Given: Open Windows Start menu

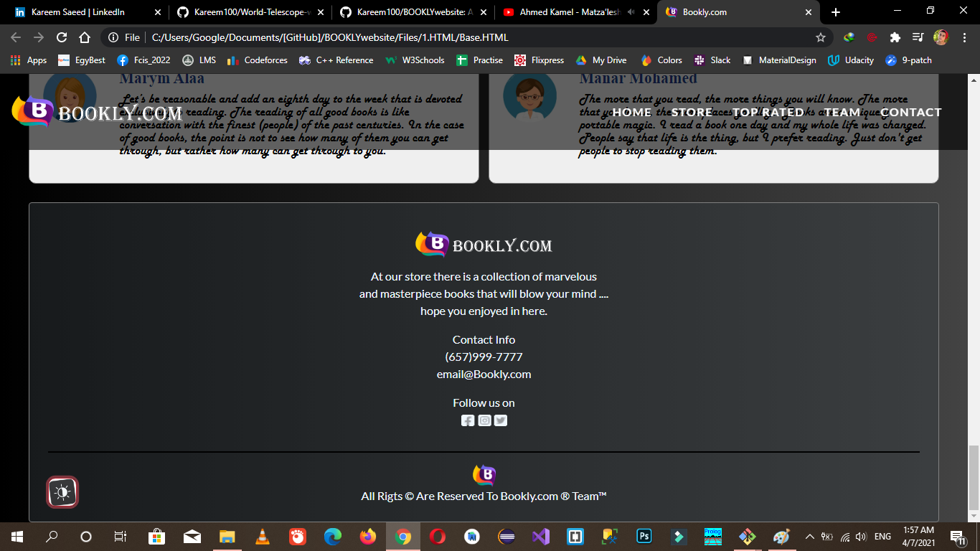Looking at the screenshot, I should [17, 537].
